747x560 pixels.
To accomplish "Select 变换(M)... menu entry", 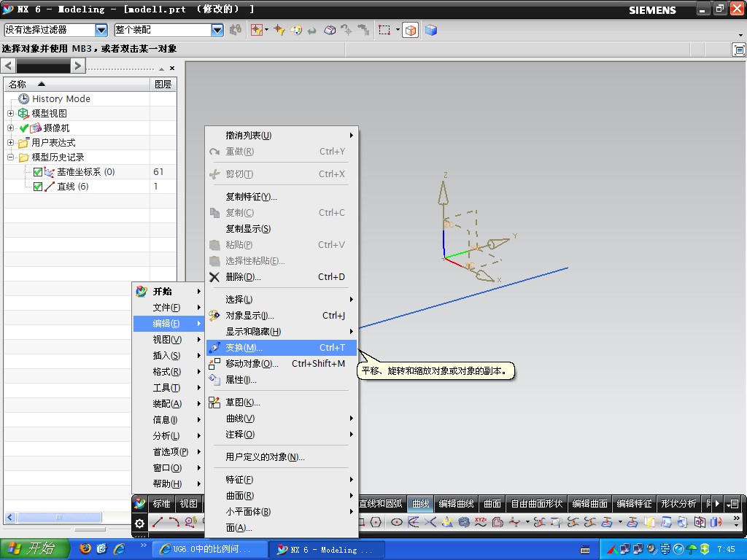I will coord(282,348).
